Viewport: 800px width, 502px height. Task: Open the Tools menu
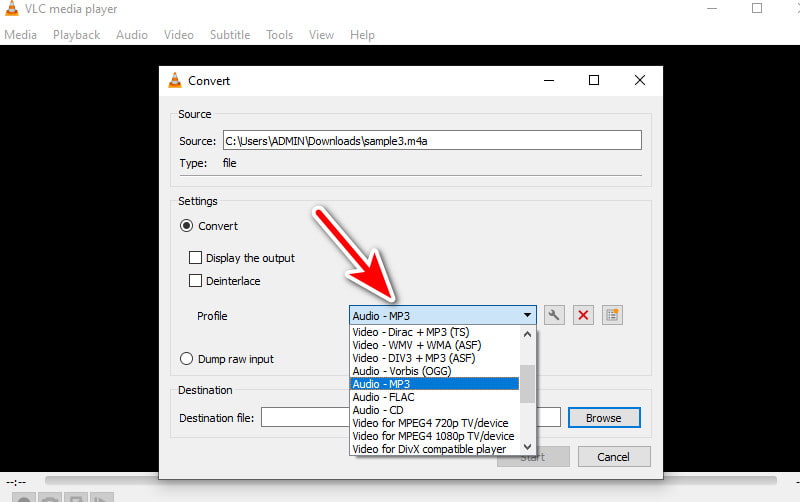point(279,35)
